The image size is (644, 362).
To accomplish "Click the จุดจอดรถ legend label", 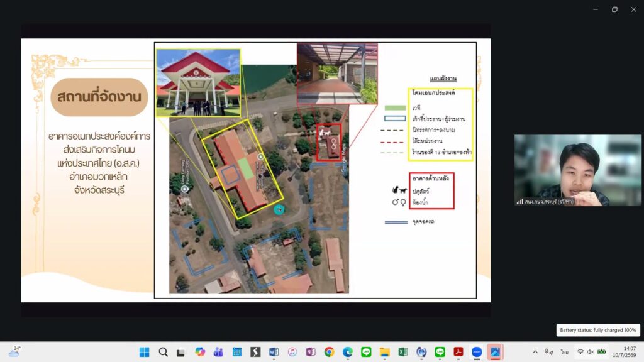I will (423, 222).
